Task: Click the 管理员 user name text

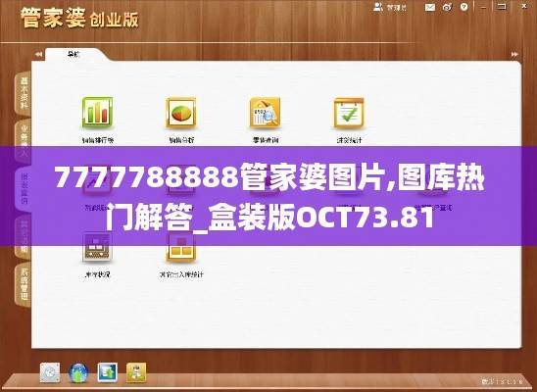Action: (397, 8)
